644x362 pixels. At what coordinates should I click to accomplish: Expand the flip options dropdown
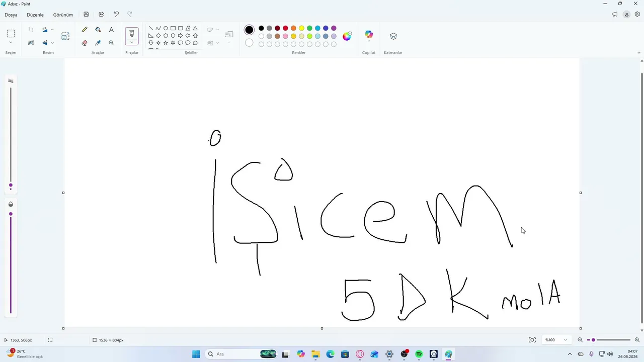[x=52, y=43]
